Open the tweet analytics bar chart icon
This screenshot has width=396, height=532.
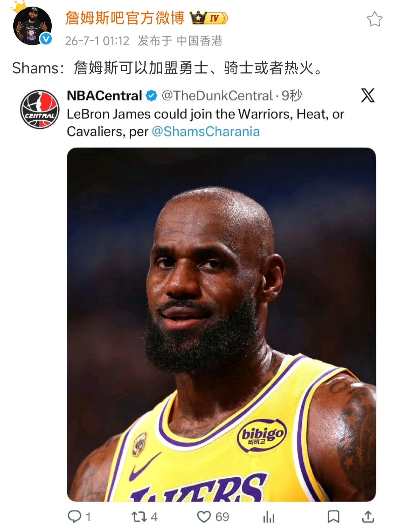click(269, 517)
